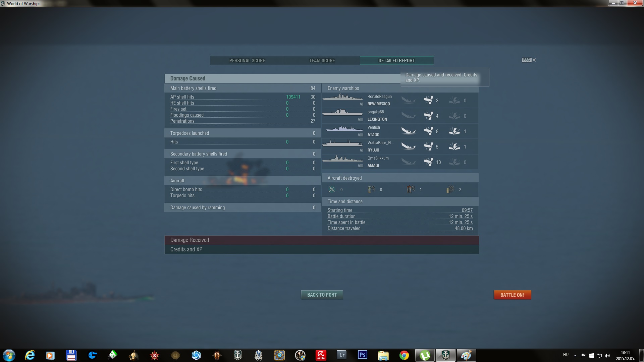Click the New Mexico ship silhouette
644x362 pixels.
342,98
